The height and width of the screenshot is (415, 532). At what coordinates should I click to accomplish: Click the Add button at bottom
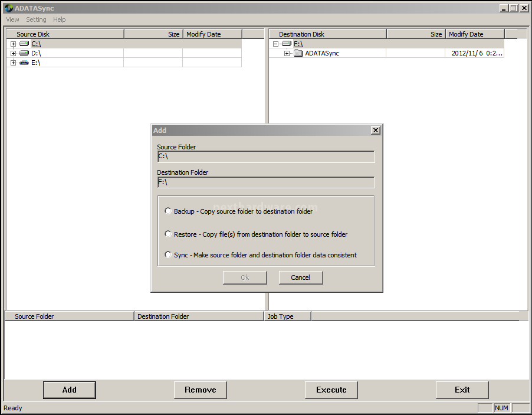[x=70, y=390]
